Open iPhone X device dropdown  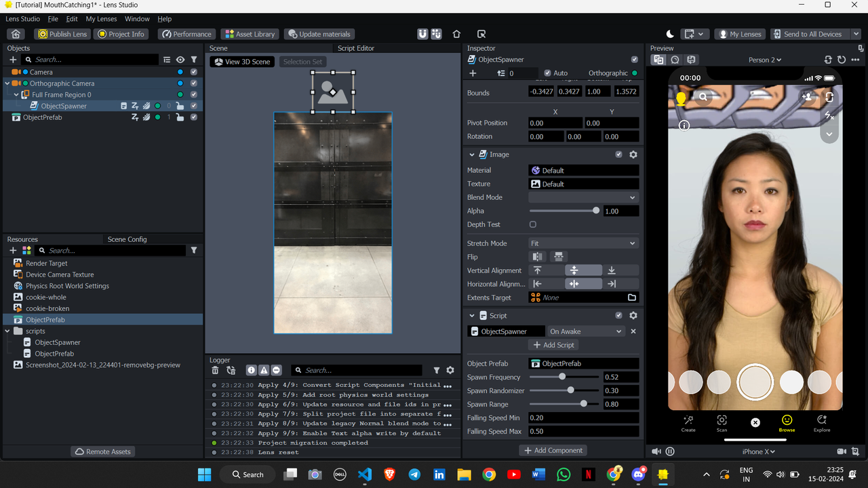[758, 451]
